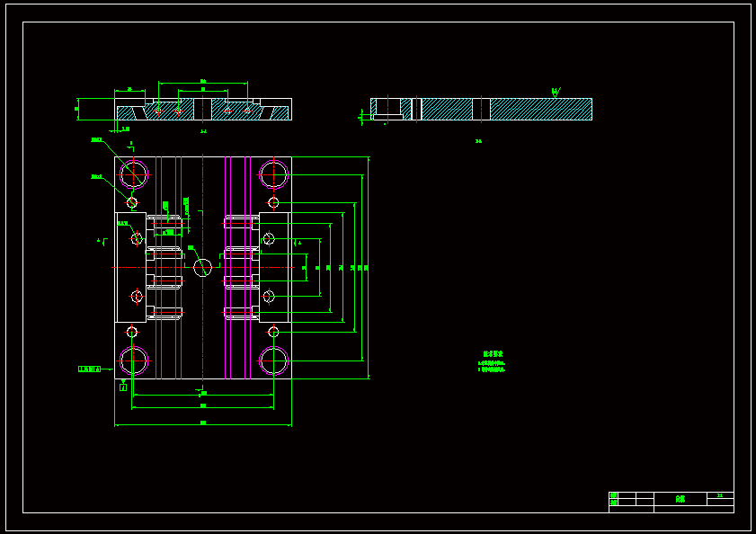756x534 pixels.
Task: Select the section label under the right section view
Action: [478, 141]
